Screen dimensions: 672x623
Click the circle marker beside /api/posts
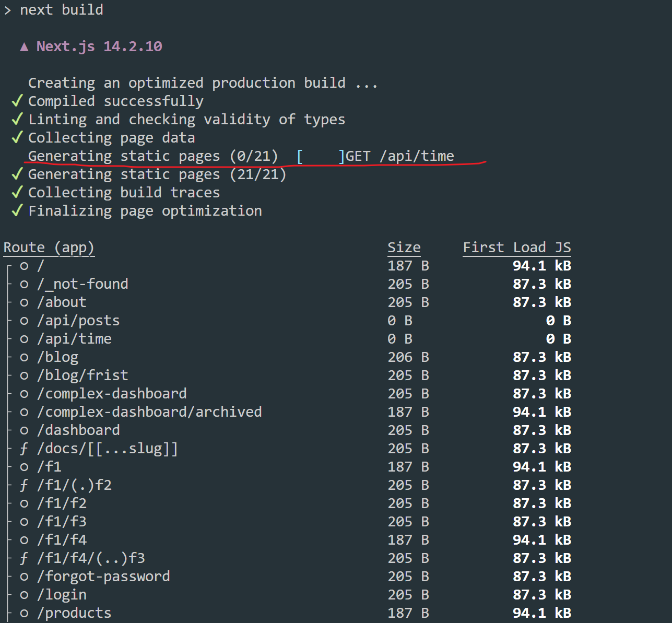coord(24,321)
